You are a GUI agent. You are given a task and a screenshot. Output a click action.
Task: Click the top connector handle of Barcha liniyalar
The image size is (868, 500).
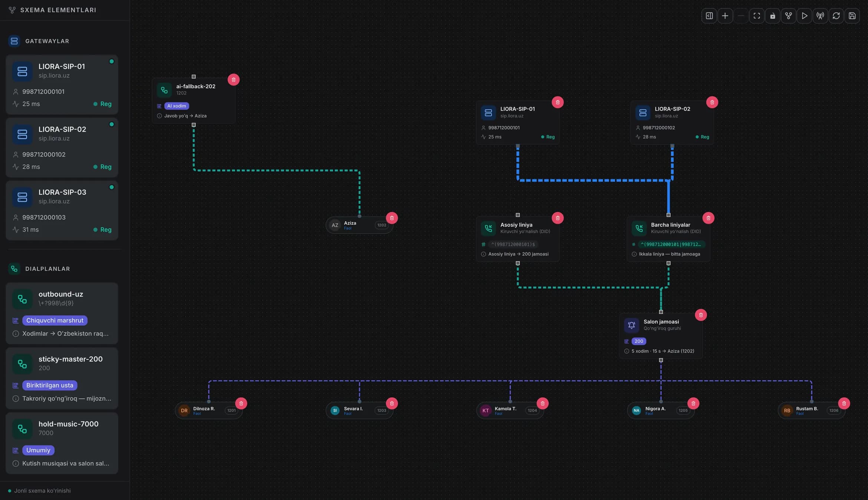click(668, 215)
